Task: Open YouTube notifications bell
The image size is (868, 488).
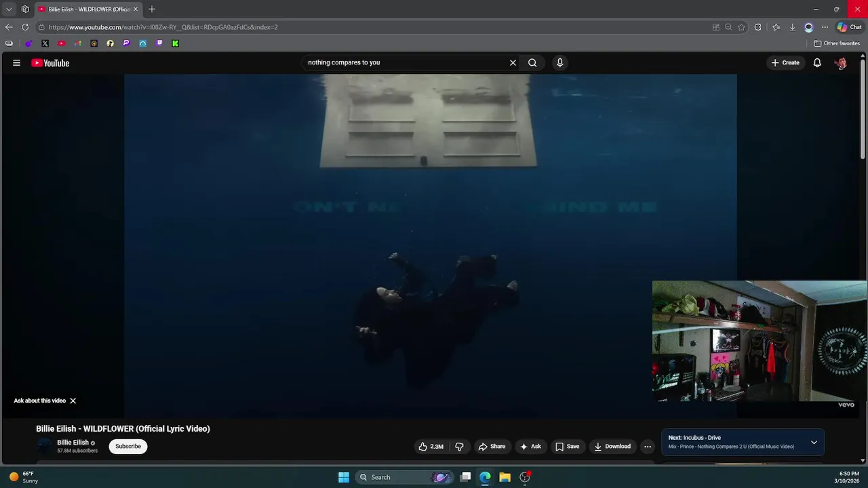Action: 817,62
